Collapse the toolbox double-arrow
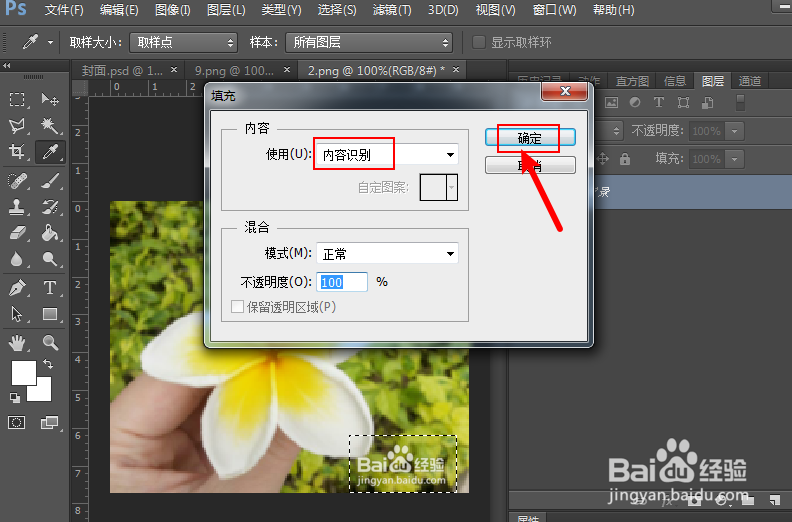The width and height of the screenshot is (792, 522). (x=7, y=66)
